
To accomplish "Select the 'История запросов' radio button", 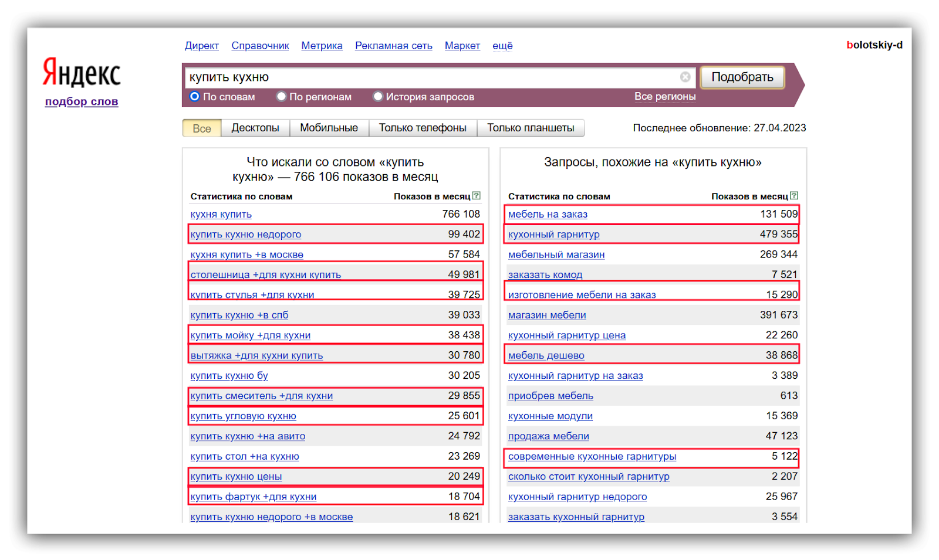I will click(378, 96).
